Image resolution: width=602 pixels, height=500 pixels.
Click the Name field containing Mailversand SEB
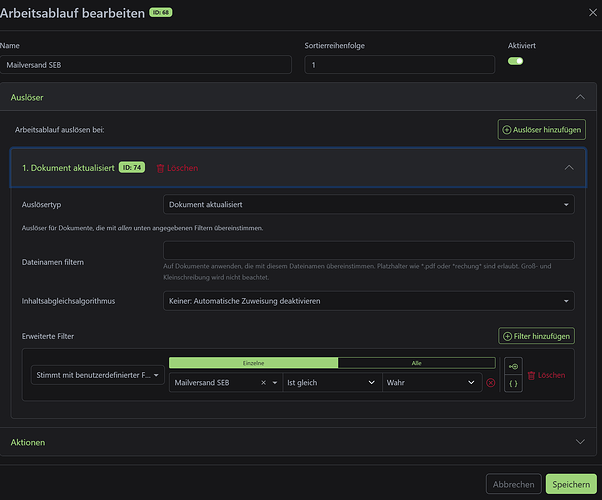pyautogui.click(x=146, y=65)
